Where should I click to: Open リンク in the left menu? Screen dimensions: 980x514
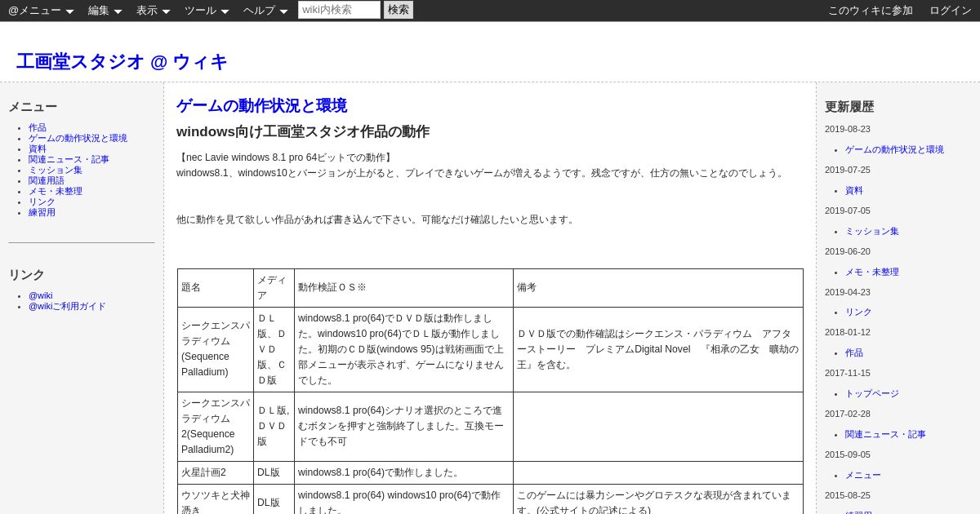42,202
